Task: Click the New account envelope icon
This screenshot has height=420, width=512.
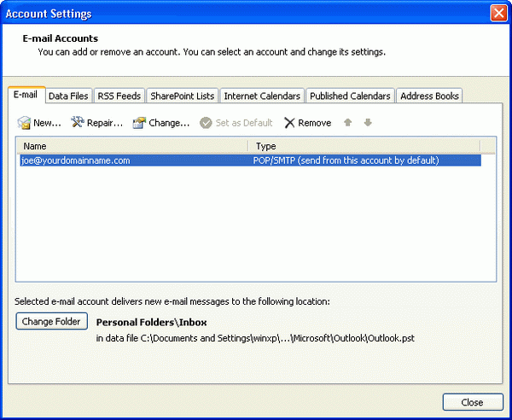Action: [x=24, y=123]
